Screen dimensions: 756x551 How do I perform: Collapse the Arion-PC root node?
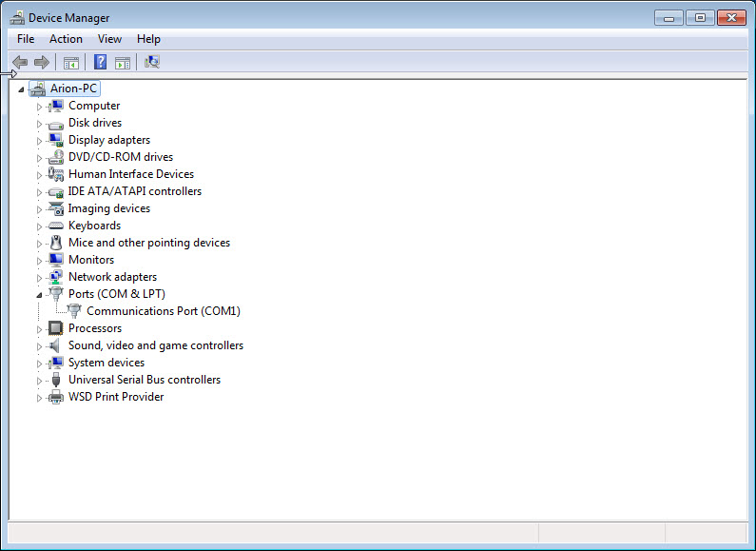21,89
